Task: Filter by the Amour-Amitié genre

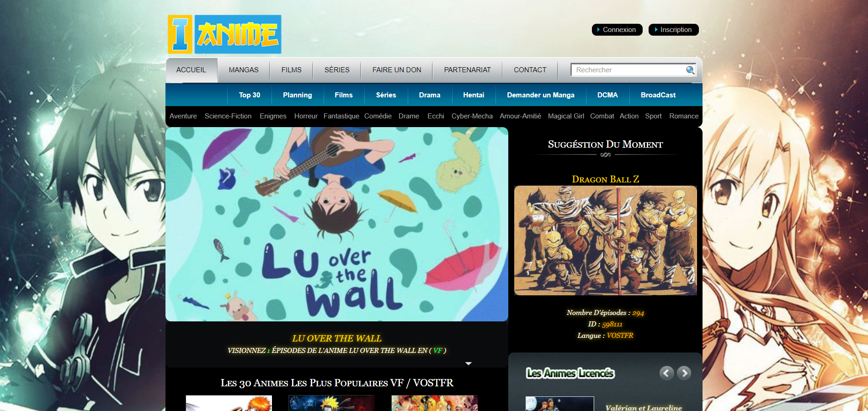Action: pyautogui.click(x=520, y=116)
